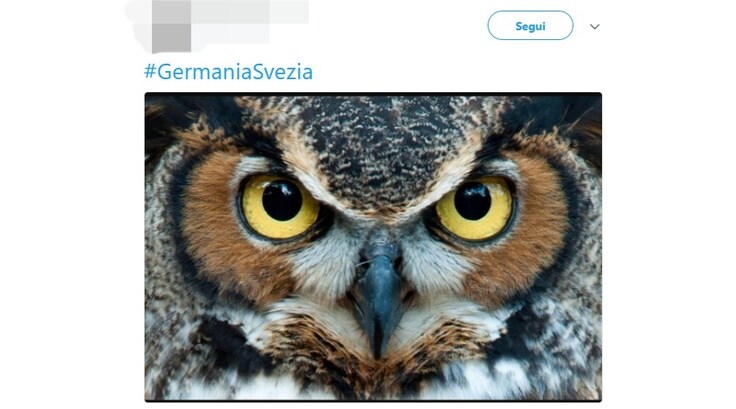Open the #GermaniaSvezia hashtag link
This screenshot has width=736, height=409.
[x=229, y=72]
